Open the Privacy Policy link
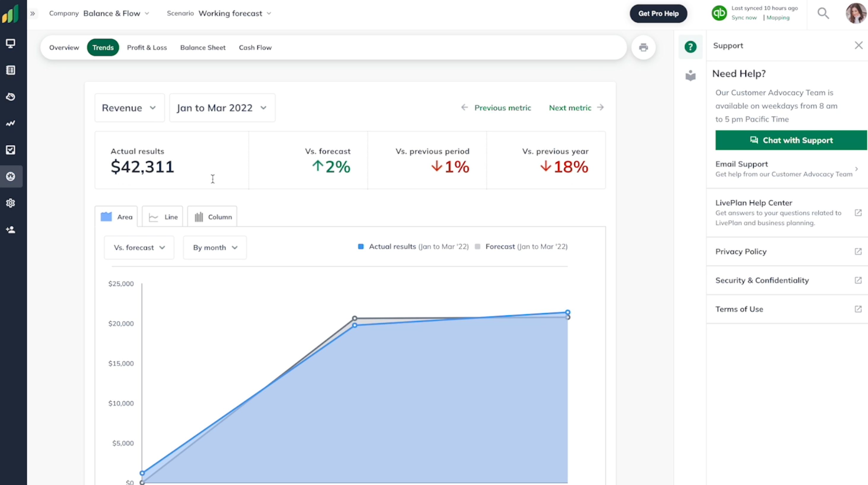Screen dimensions: 868x485 coord(740,251)
